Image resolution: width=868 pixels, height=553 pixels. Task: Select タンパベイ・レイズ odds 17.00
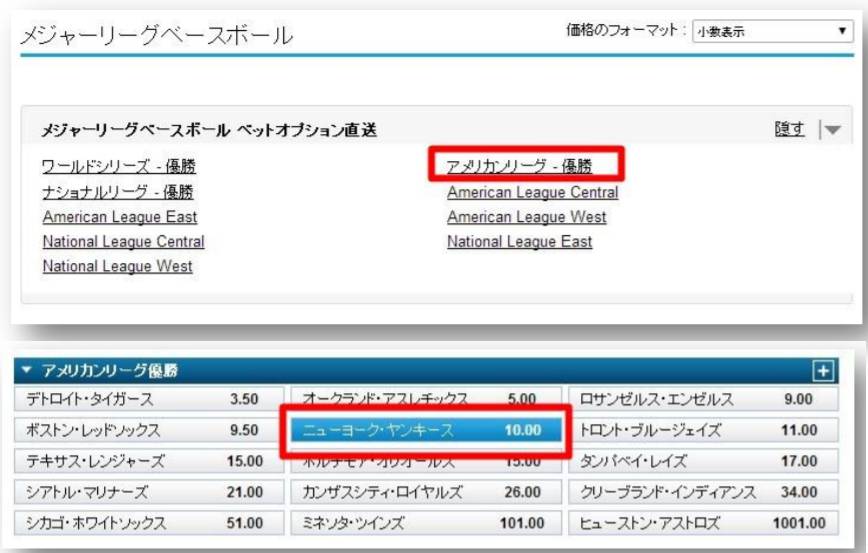click(703, 461)
